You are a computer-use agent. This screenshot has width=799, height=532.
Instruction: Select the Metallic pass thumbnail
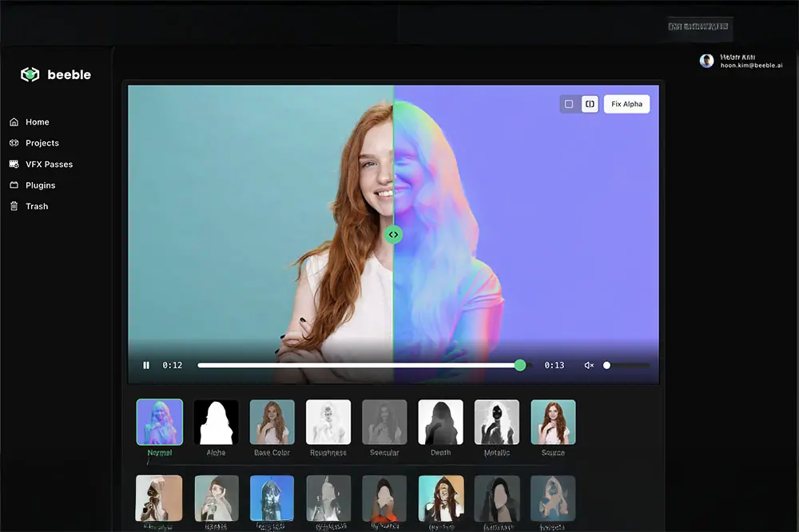pos(496,422)
